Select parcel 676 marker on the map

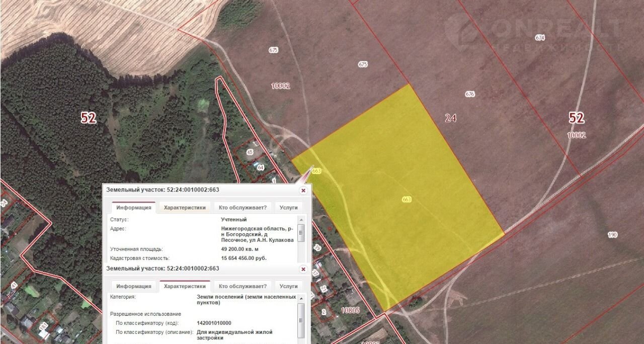click(x=470, y=94)
